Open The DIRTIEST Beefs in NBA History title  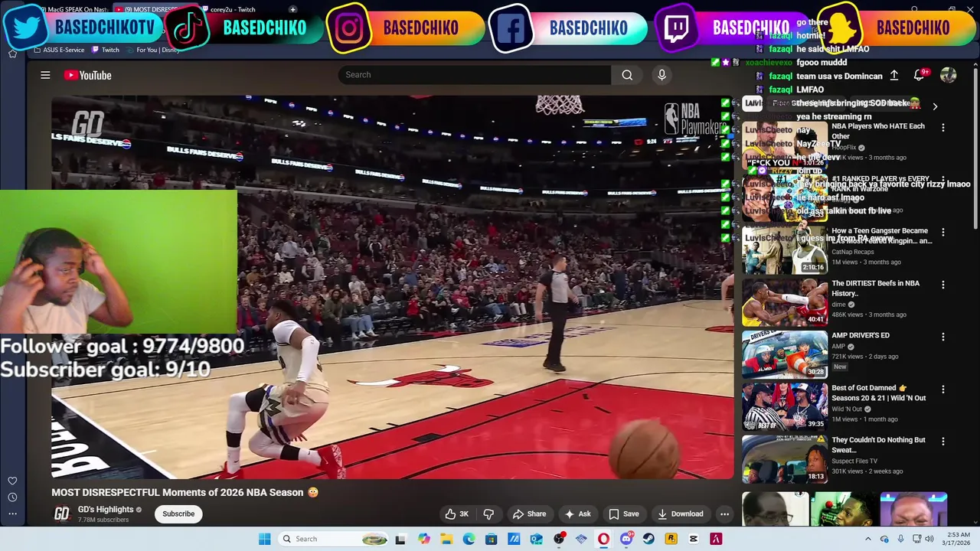tap(875, 288)
